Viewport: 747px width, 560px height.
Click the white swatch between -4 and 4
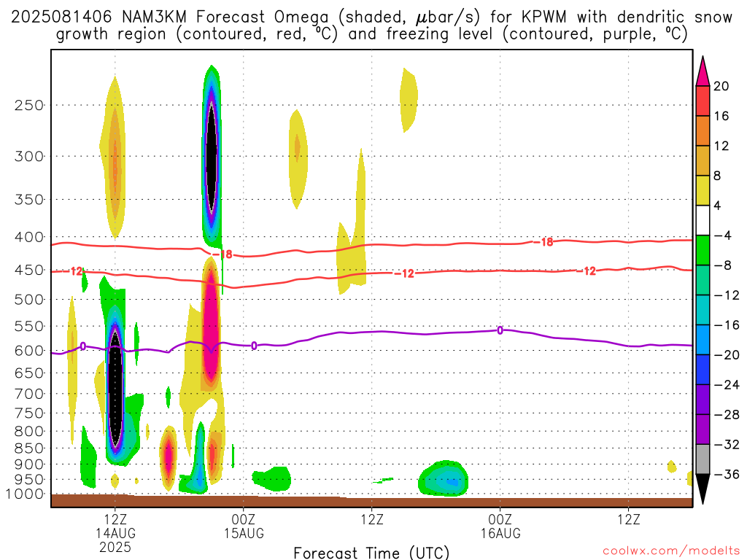(703, 220)
